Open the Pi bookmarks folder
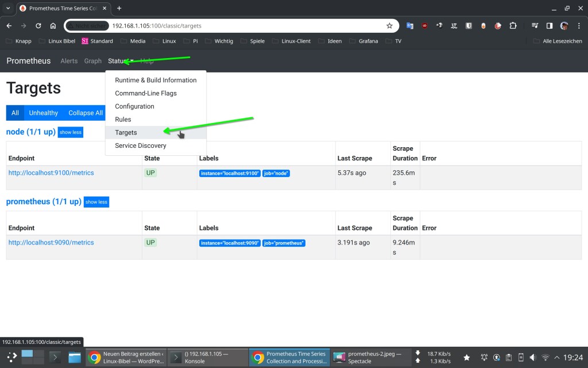588x368 pixels. pyautogui.click(x=191, y=41)
